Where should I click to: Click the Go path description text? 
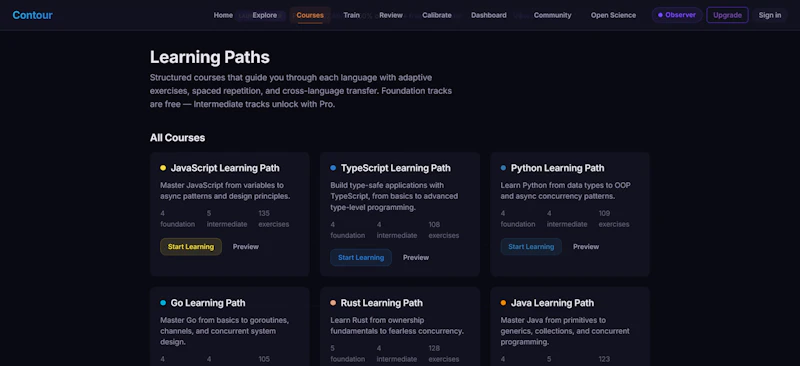225,331
